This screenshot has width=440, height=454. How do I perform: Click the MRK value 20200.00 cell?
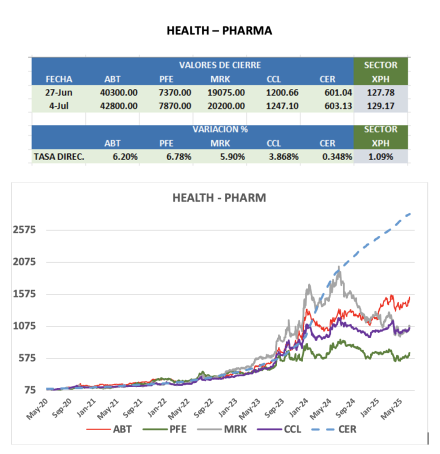[226, 106]
